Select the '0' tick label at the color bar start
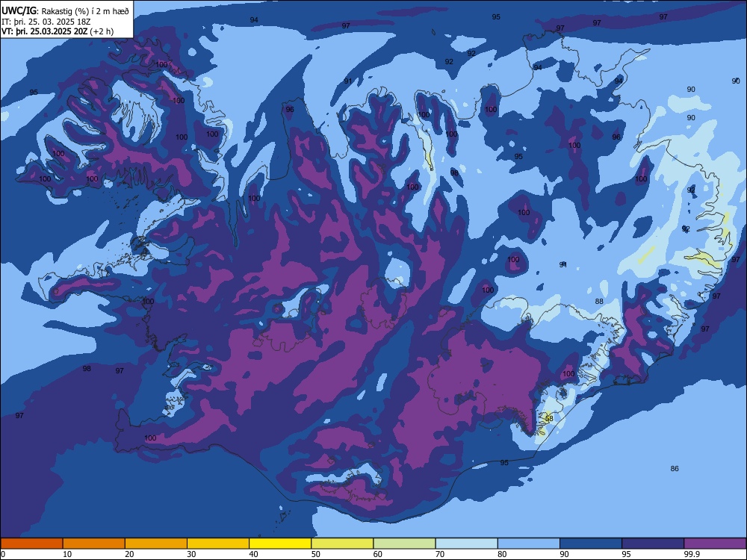The height and width of the screenshot is (560, 747). coord(3,554)
